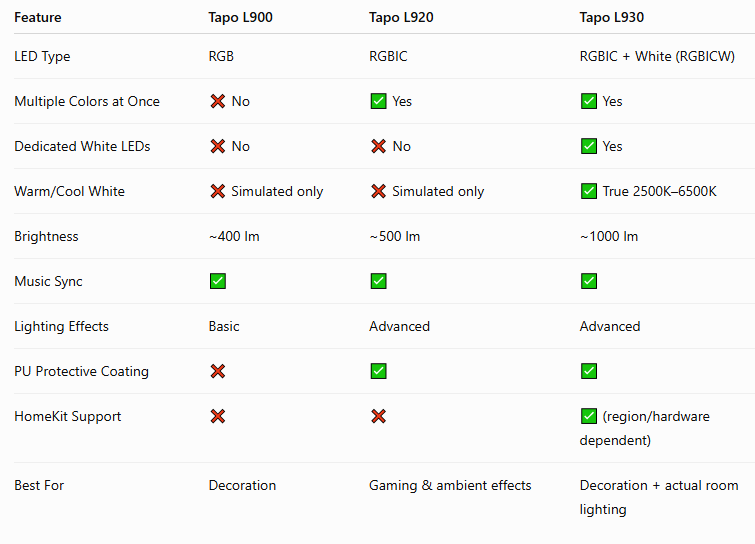This screenshot has height=544, width=755.
Task: Select the Tapo L930 column header
Action: pyautogui.click(x=612, y=17)
